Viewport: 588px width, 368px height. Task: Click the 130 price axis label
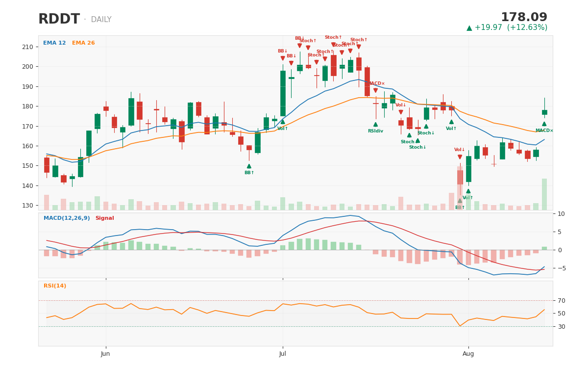pyautogui.click(x=28, y=206)
